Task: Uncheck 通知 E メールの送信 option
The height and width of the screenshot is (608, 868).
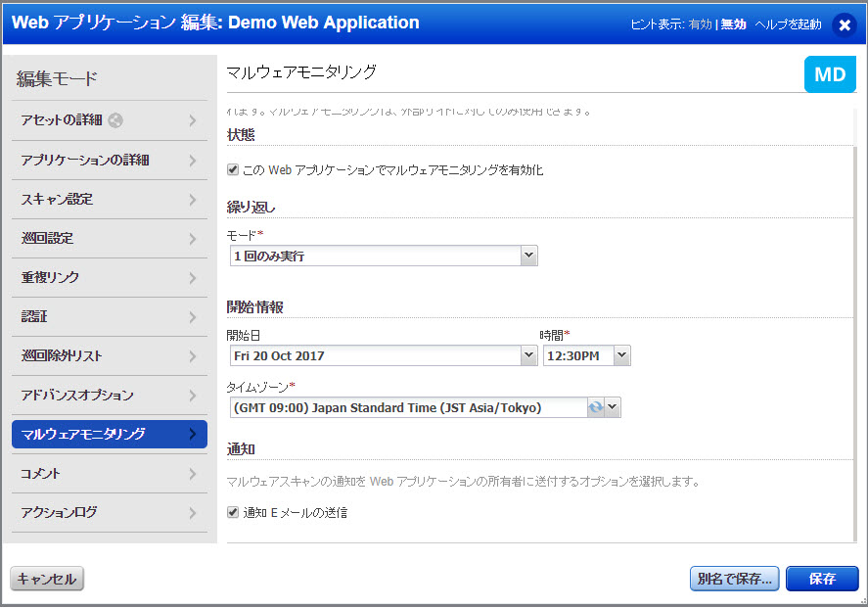Action: pyautogui.click(x=232, y=512)
